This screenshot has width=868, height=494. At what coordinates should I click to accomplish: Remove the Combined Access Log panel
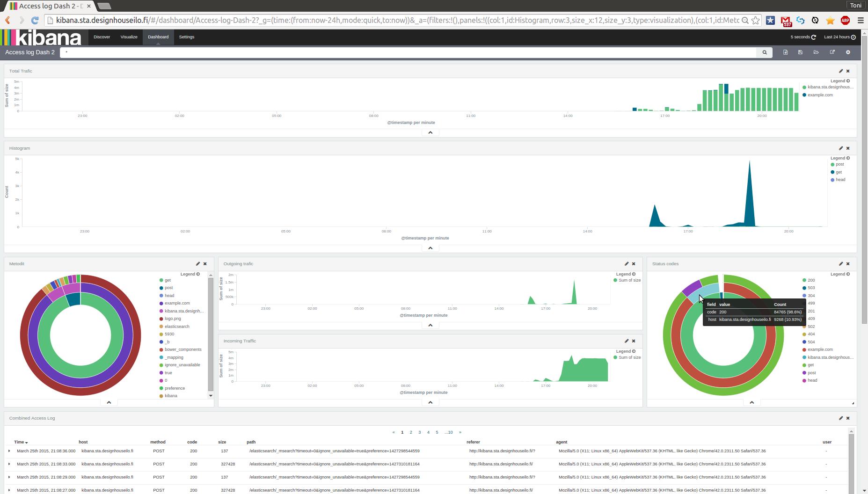pos(848,418)
